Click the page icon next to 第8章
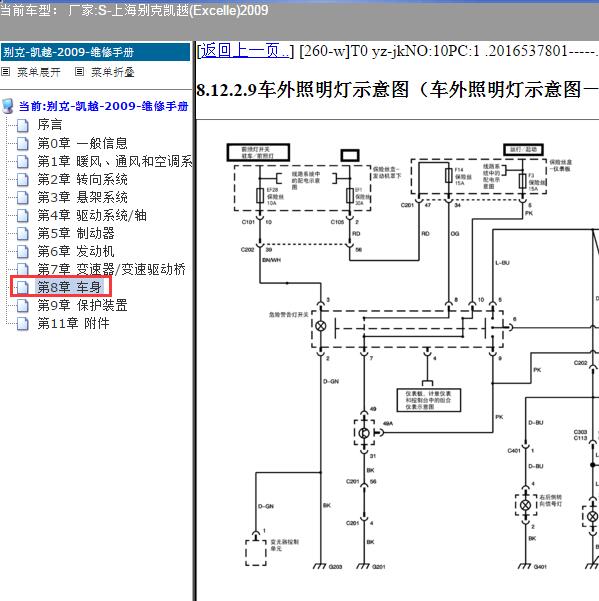The height and width of the screenshot is (601, 599). pyautogui.click(x=23, y=287)
